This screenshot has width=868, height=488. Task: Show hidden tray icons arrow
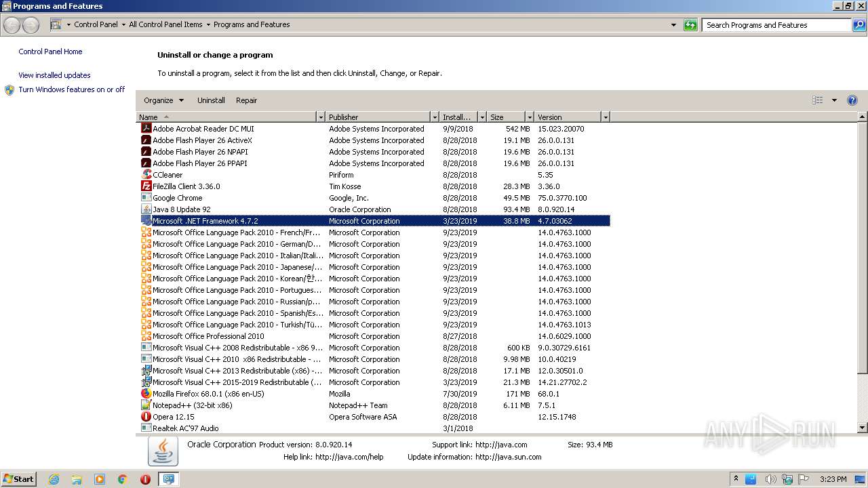(x=736, y=479)
